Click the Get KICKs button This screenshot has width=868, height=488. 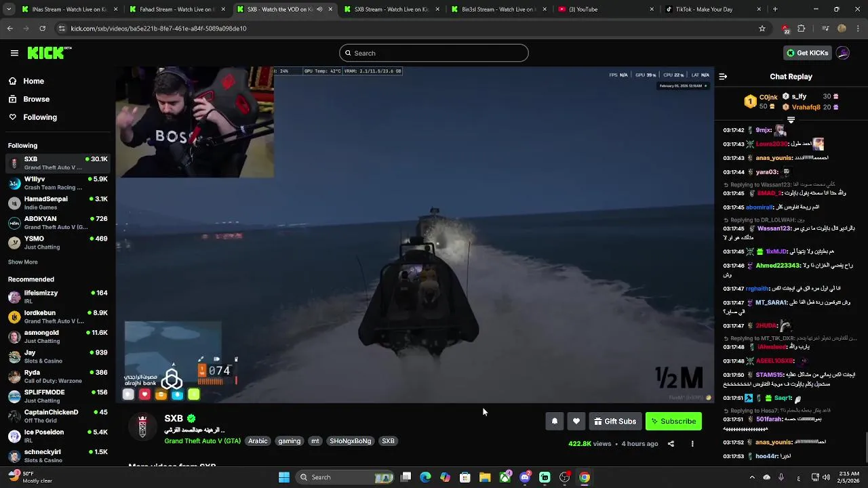(x=807, y=53)
